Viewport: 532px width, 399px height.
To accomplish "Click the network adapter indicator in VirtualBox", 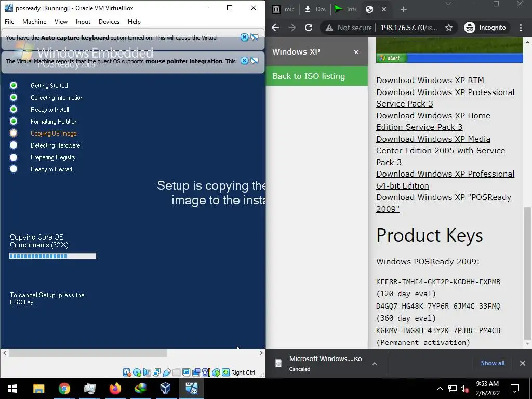I will point(156,373).
